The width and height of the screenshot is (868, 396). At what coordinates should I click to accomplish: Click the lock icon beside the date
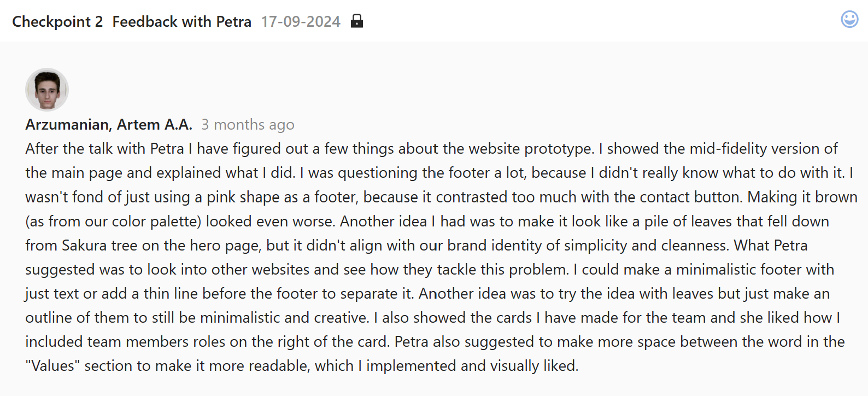pos(357,21)
